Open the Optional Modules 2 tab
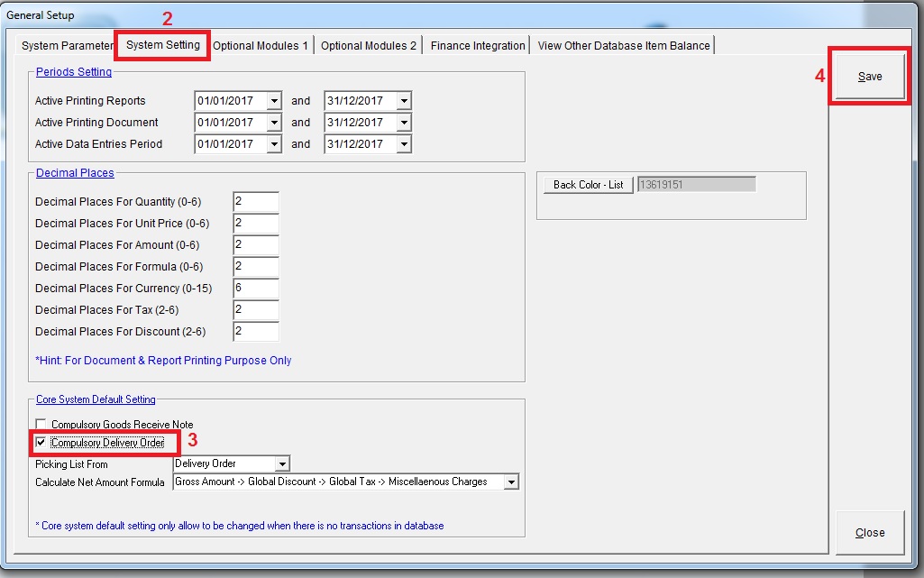The height and width of the screenshot is (578, 924). (369, 46)
